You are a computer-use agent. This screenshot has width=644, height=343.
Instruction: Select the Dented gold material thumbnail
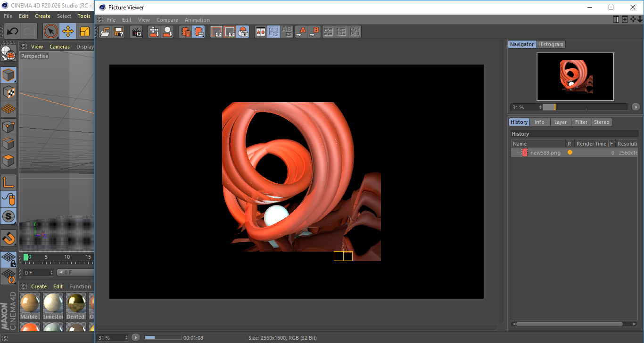point(75,302)
